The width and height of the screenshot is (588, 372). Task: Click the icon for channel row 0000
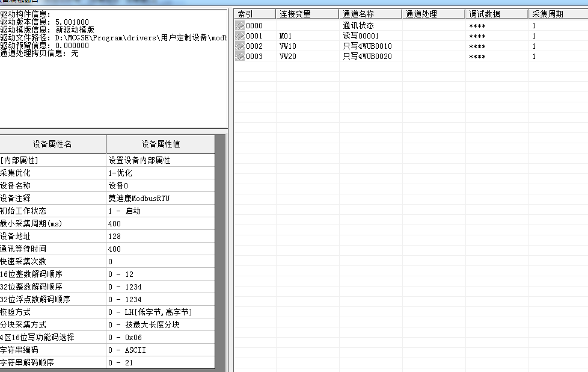click(240, 26)
